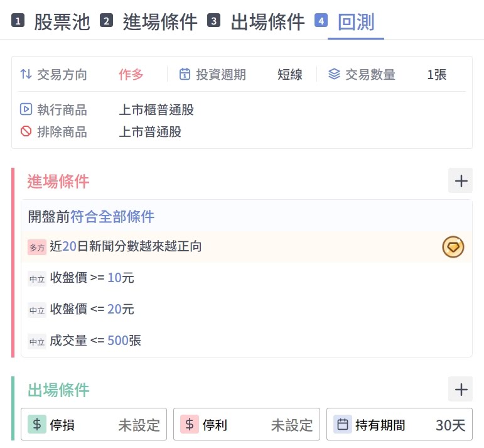Edit the 20-day value in news score condition
This screenshot has height=448, width=484.
(x=69, y=246)
